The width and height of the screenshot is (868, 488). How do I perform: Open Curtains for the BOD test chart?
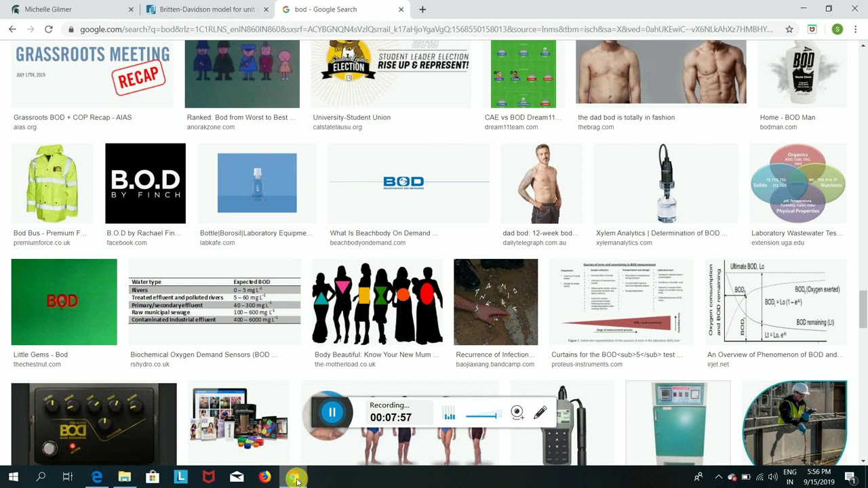tap(621, 302)
